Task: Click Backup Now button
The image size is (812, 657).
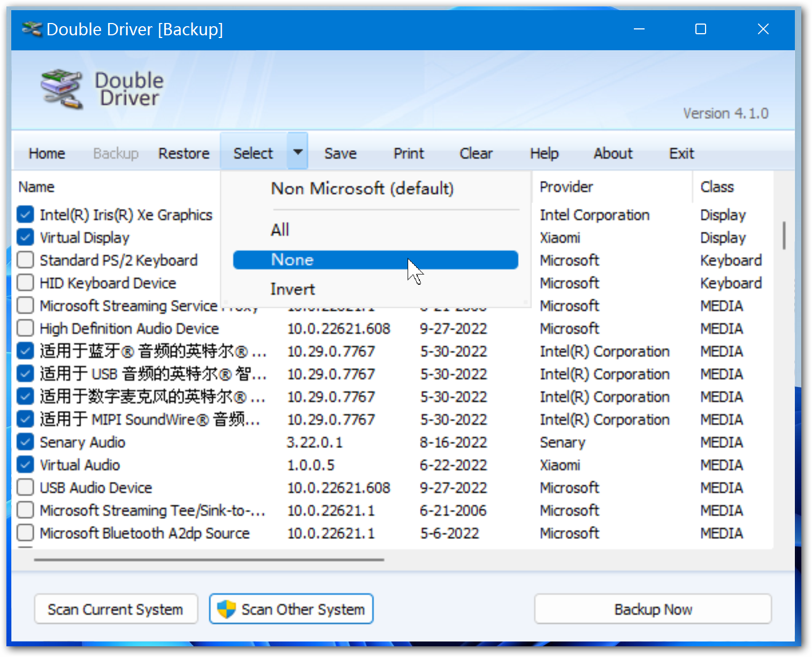Action: (653, 609)
